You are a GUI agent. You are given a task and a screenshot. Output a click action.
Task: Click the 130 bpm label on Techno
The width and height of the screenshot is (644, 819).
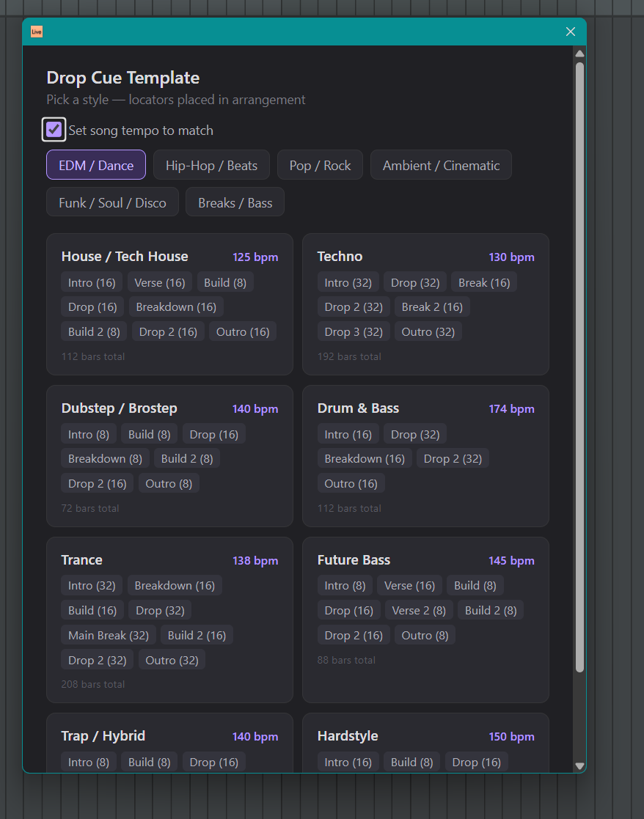tap(511, 257)
